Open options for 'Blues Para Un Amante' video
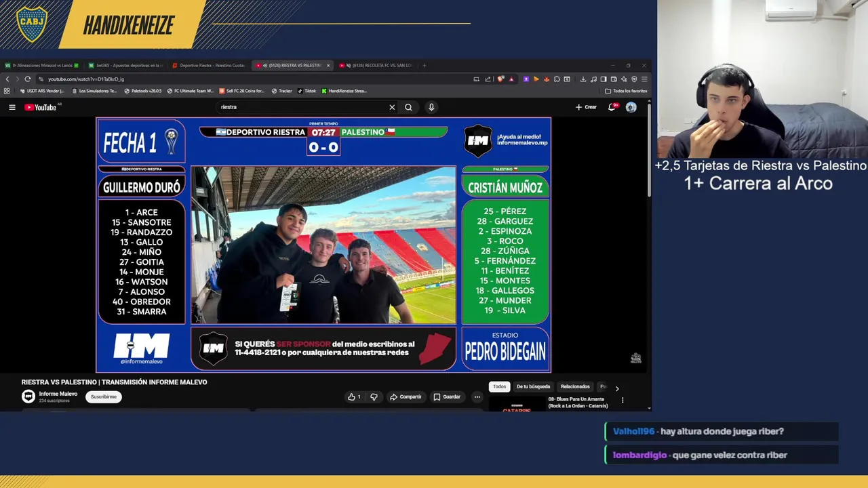Viewport: 868px width, 488px height. click(x=623, y=400)
